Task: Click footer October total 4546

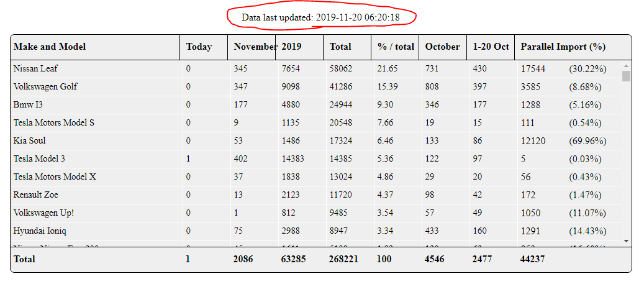Action: point(435,259)
